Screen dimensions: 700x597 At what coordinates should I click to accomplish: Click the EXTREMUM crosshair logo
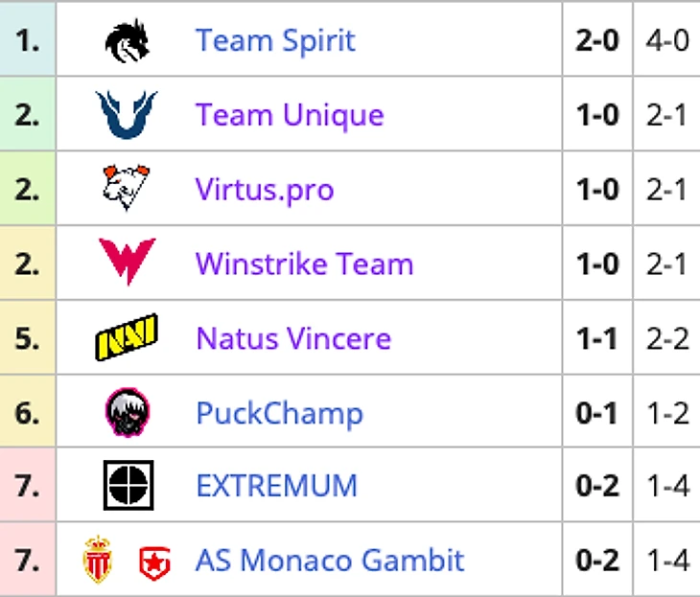pos(128,486)
